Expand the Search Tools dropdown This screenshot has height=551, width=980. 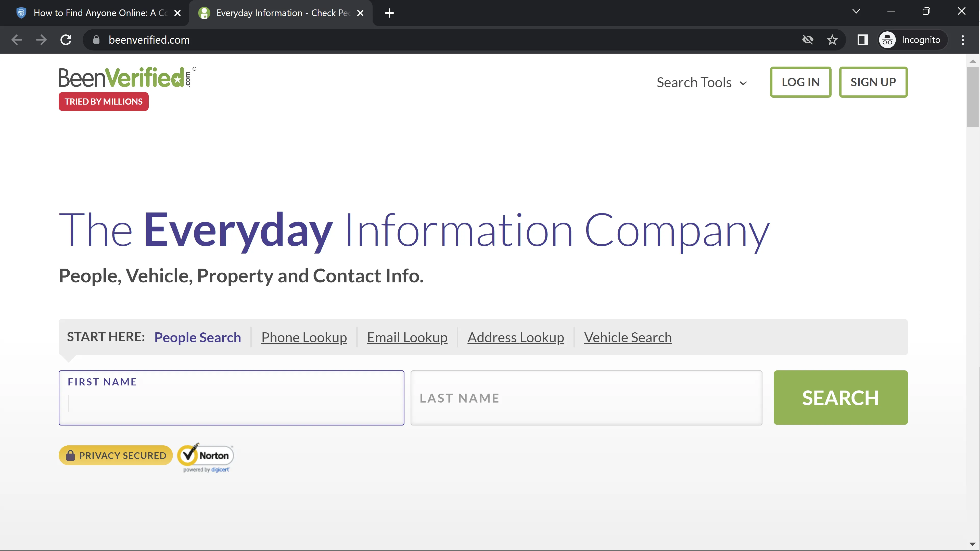tap(702, 83)
